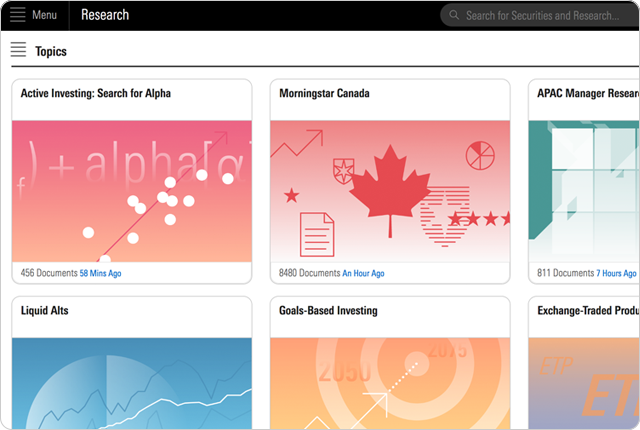Screen dimensions: 640x430
Task: Focus the Search for Securities and Research field
Action: pos(542,15)
